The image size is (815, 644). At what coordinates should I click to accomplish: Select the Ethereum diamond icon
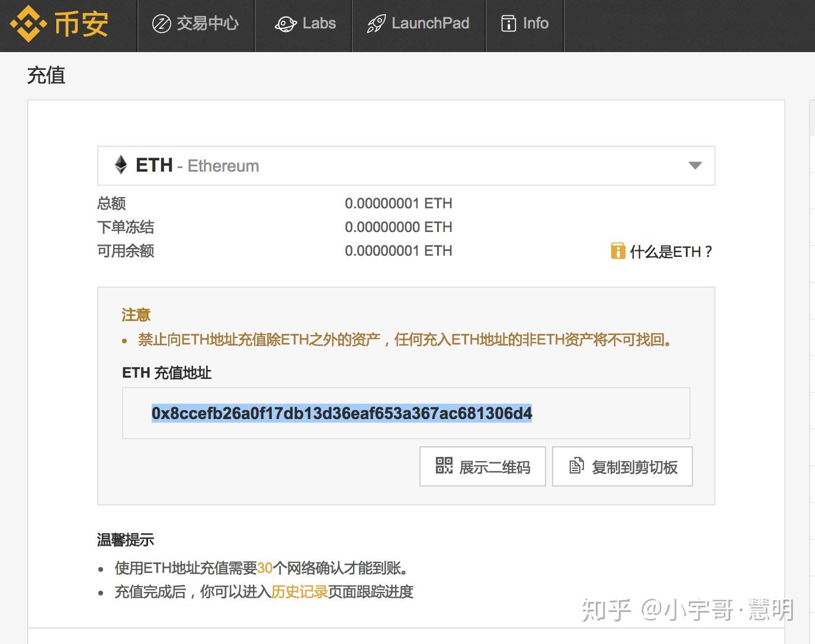coord(121,166)
